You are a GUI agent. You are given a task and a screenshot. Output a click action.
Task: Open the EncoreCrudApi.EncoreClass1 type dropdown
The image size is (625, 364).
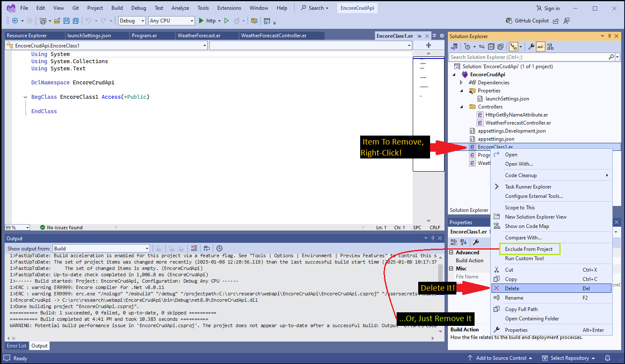tap(106, 45)
